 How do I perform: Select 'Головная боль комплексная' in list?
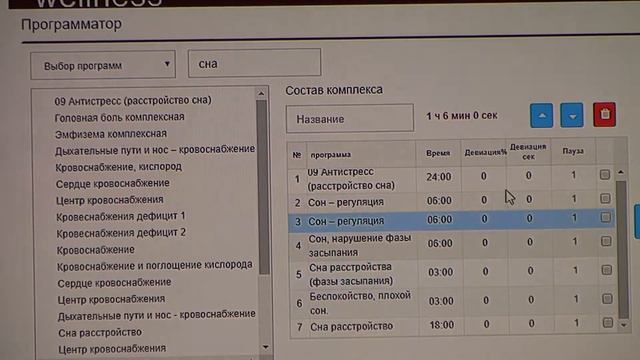120,118
